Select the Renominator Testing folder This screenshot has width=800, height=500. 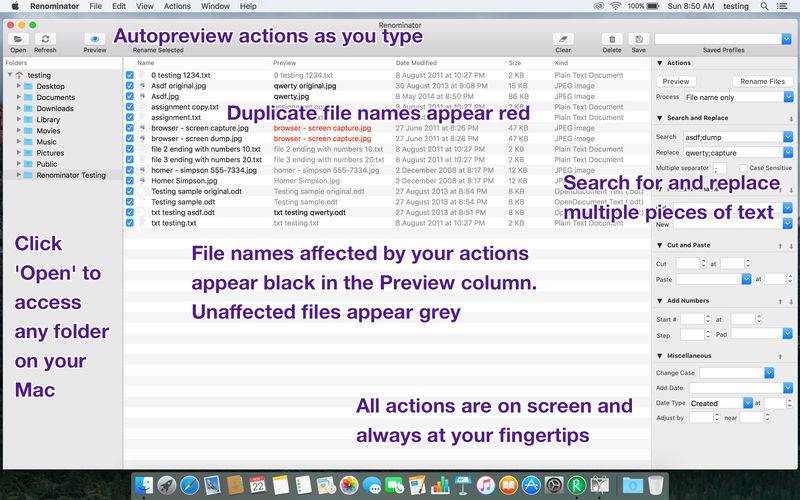(71, 175)
